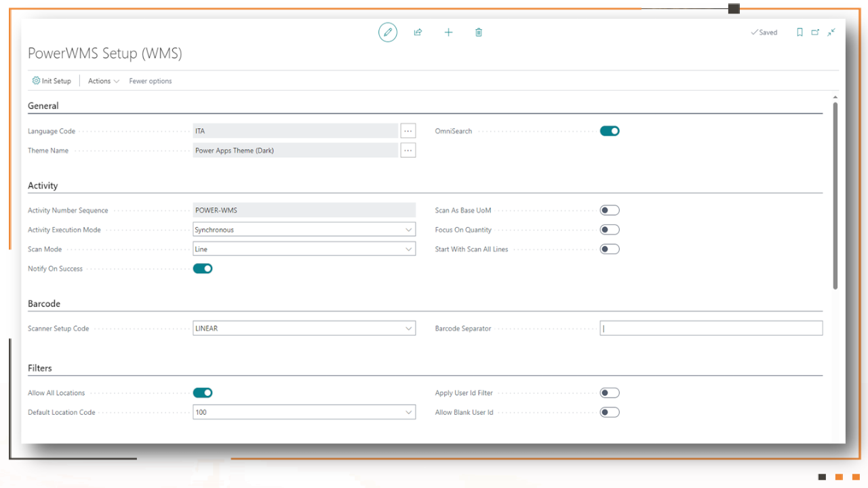This screenshot has width=868, height=488.
Task: Click the Share icon in header
Action: click(418, 32)
